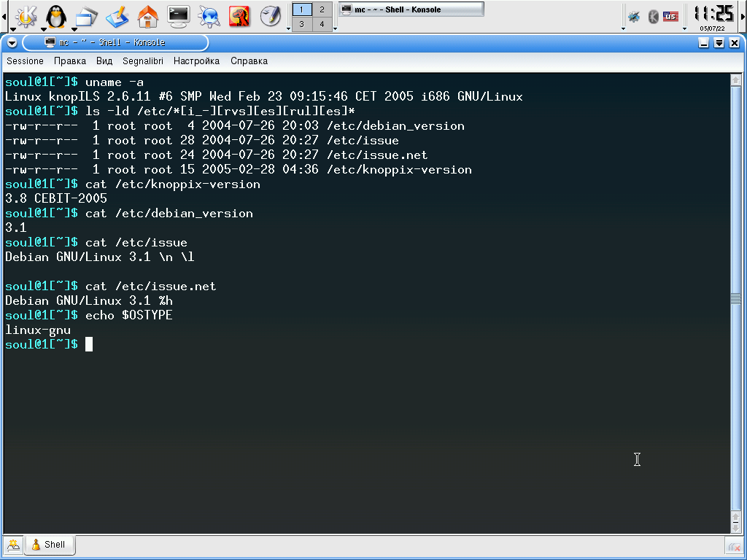This screenshot has width=747, height=560.
Task: Click the 'Debian GNU/Linux 3.1 %h' output
Action: [x=88, y=301]
